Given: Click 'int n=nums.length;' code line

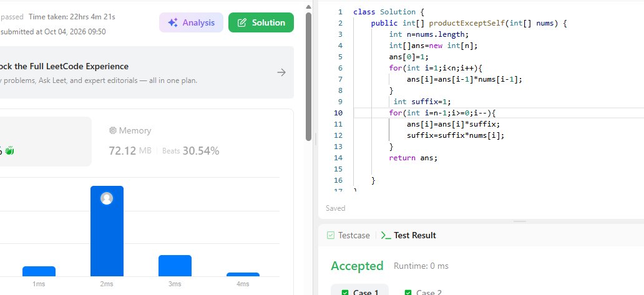Looking at the screenshot, I should click(x=429, y=34).
